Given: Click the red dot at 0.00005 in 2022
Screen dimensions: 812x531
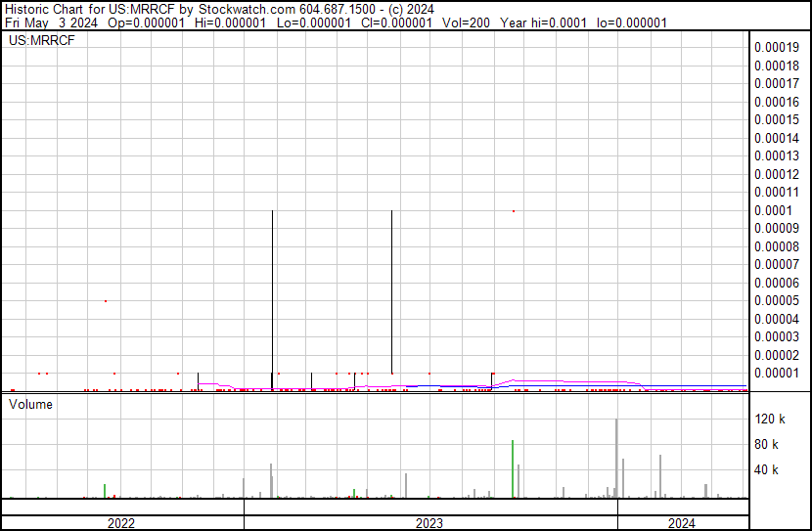Looking at the screenshot, I should tap(106, 300).
